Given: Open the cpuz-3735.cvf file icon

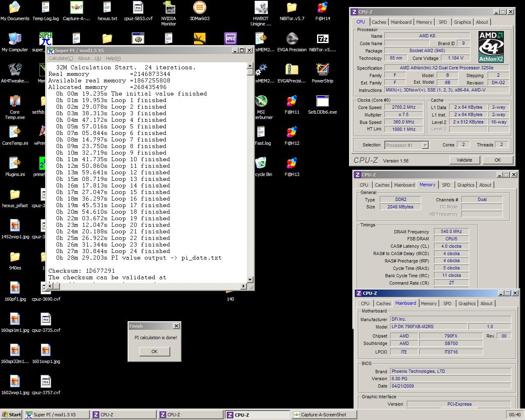Looking at the screenshot, I should 46,323.
